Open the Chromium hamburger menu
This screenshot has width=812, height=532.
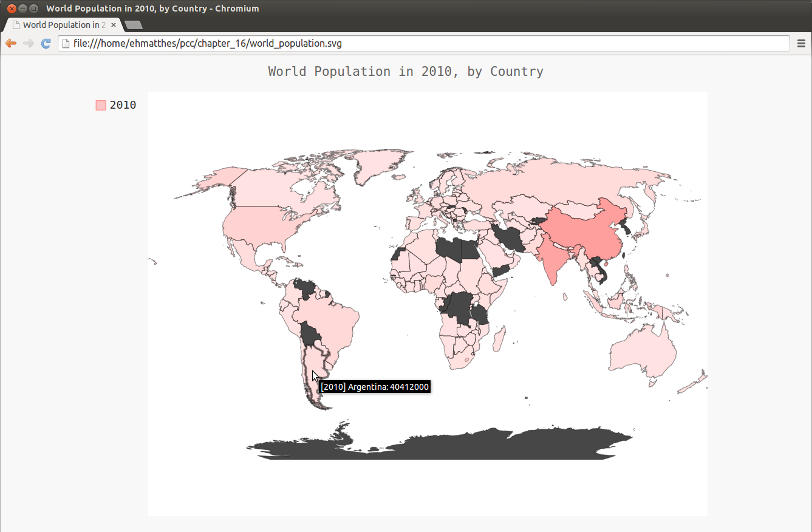pos(801,43)
